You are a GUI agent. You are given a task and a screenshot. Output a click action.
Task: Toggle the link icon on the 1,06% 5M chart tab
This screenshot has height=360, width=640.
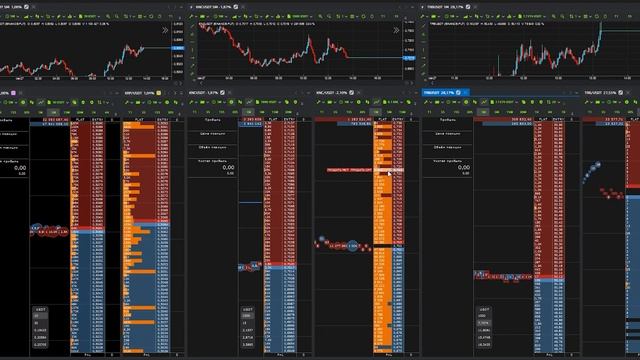[26, 7]
